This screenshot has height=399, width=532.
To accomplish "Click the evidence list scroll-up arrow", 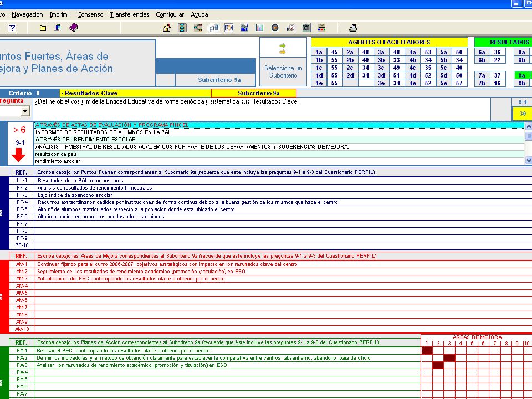I will (x=528, y=126).
